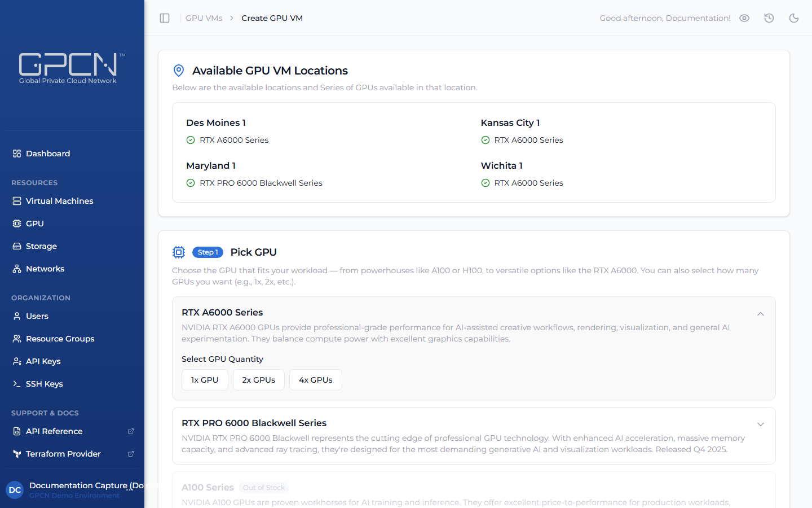This screenshot has width=812, height=508.
Task: Toggle the sidebar panel icon
Action: coord(165,18)
